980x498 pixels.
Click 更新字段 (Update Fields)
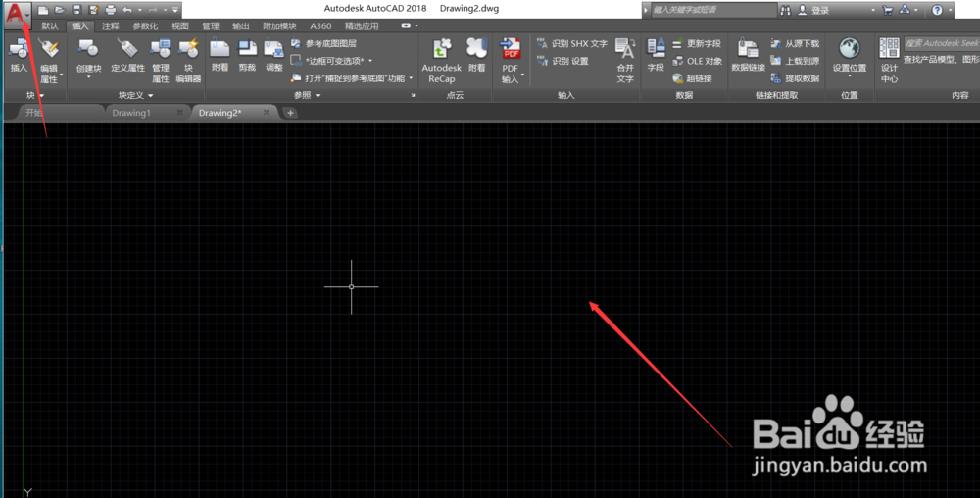[x=697, y=44]
